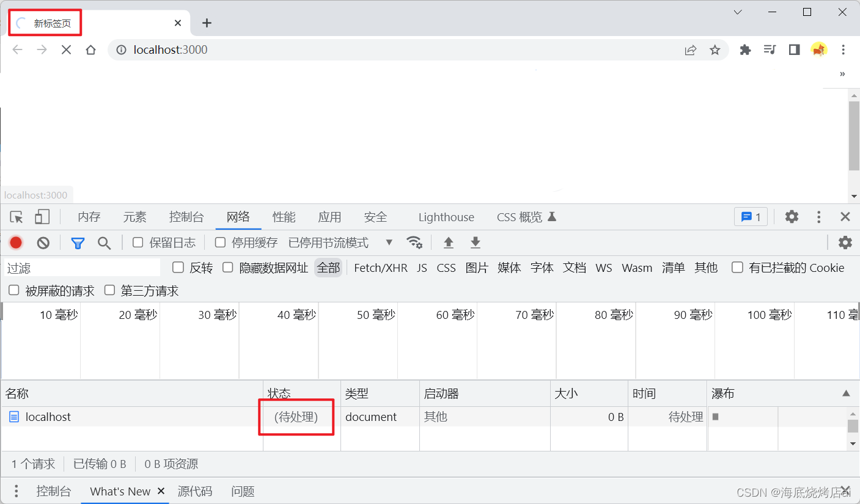
Task: Click the export HAR download arrow icon
Action: 476,243
